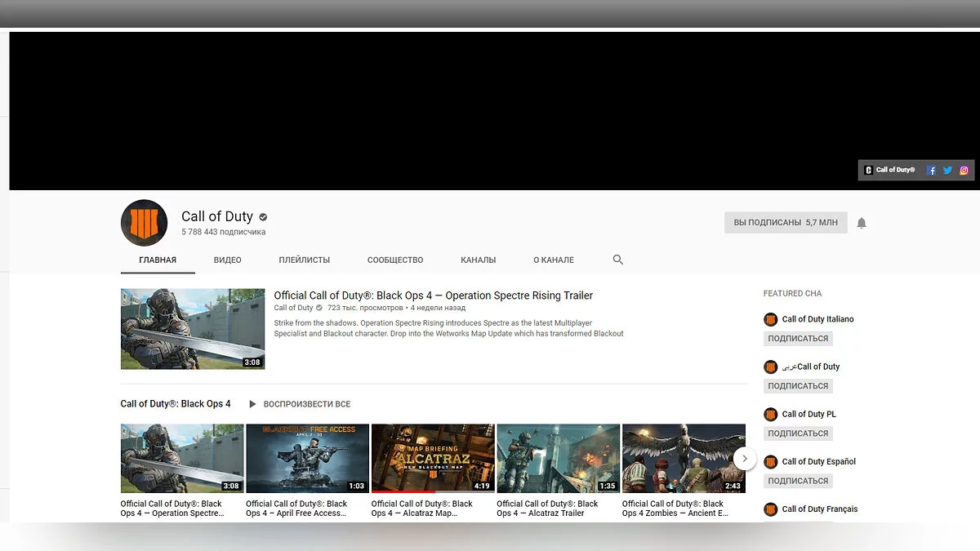This screenshot has height=551, width=980.
Task: Open the ПЛЕЙЛИСТЫ tab
Action: (x=304, y=260)
